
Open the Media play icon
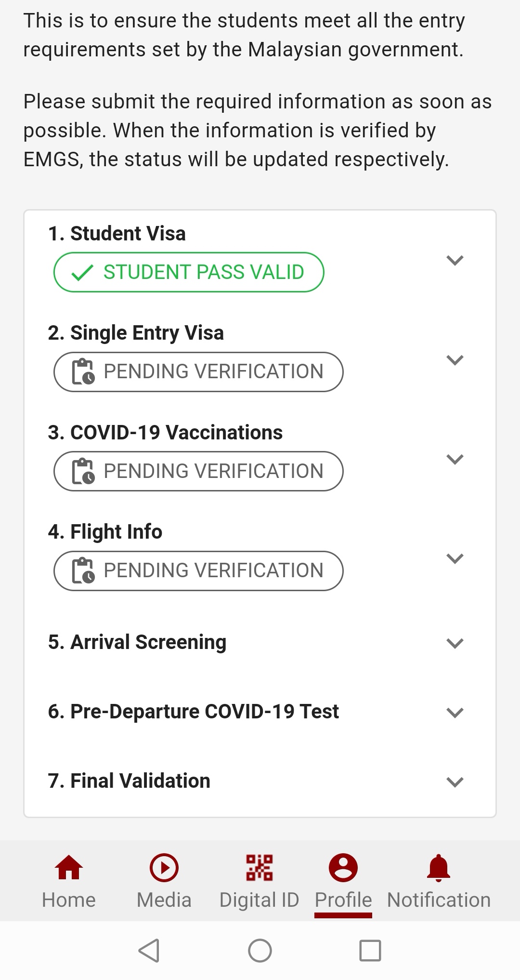164,867
